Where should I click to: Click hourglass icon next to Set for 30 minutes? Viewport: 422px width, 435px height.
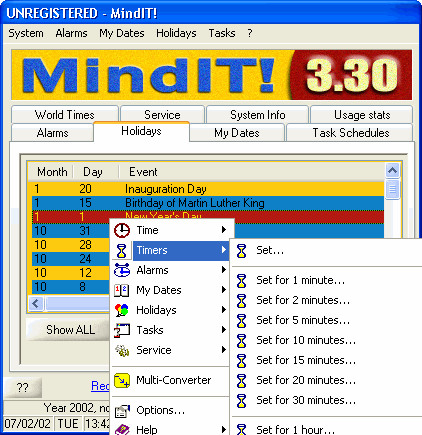[242, 401]
